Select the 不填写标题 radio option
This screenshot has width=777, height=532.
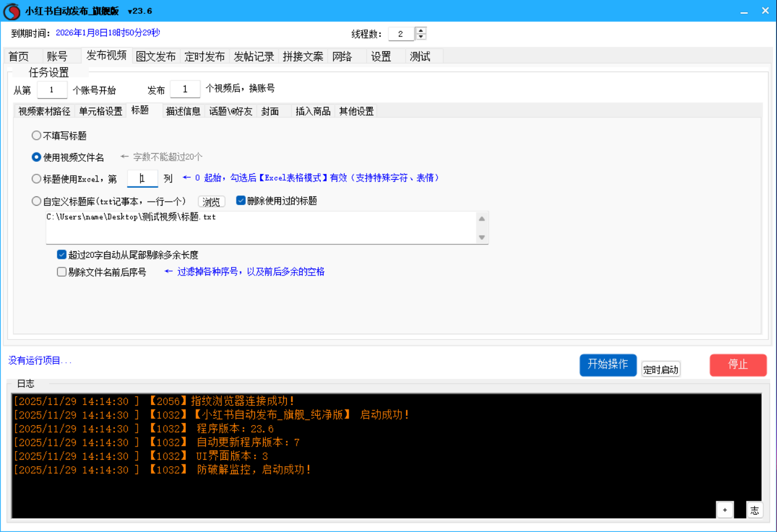coord(36,136)
